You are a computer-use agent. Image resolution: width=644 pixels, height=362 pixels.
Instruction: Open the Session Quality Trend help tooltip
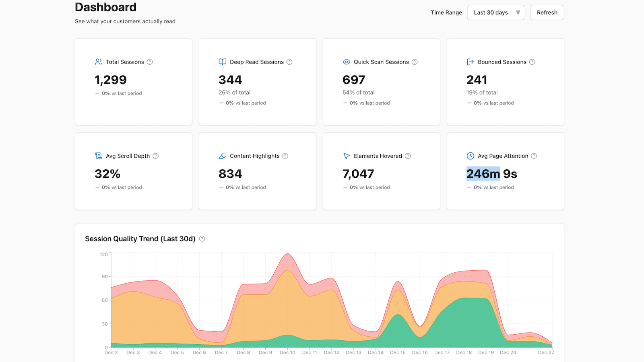(202, 239)
